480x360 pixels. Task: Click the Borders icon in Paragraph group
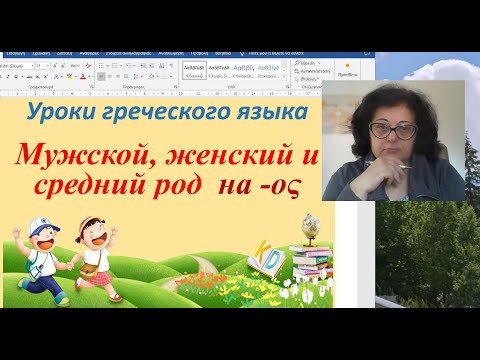[165, 77]
